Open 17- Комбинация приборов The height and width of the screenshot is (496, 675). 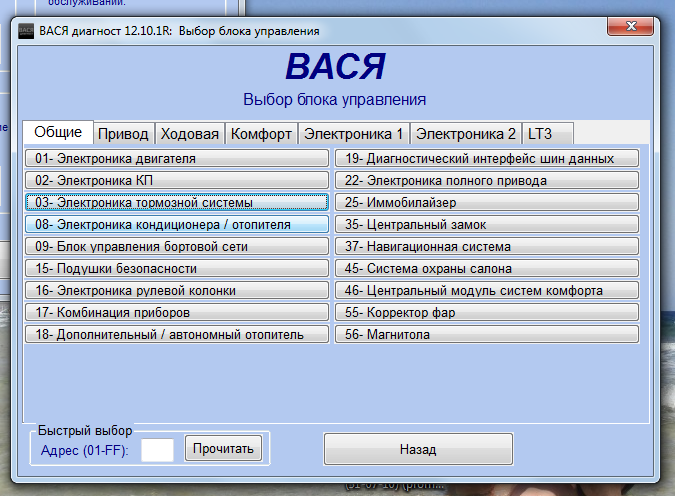pos(177,312)
